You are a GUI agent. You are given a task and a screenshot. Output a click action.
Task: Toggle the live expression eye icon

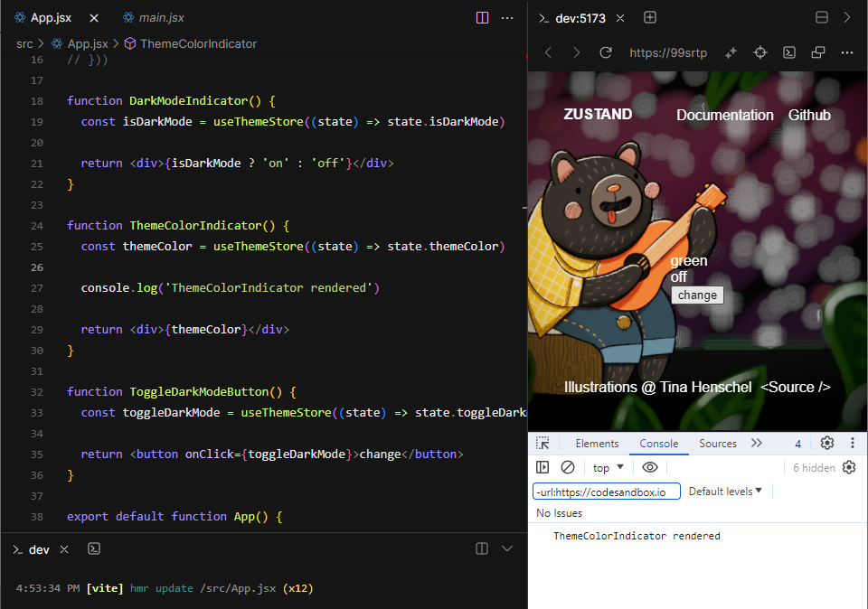click(x=650, y=467)
